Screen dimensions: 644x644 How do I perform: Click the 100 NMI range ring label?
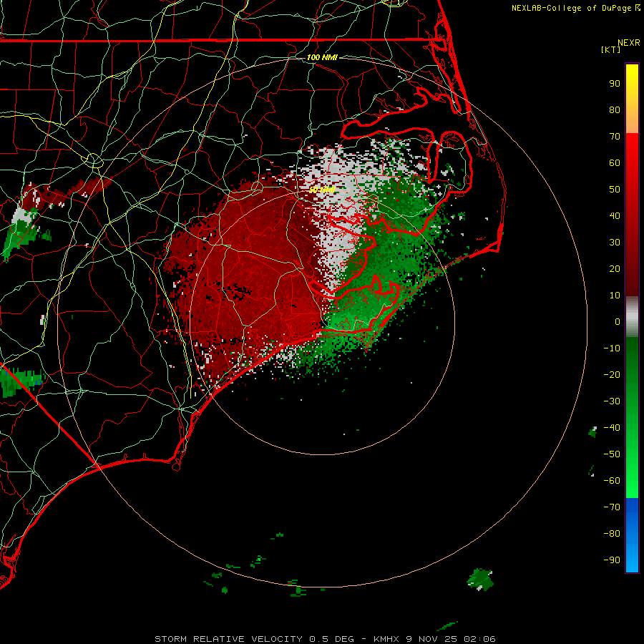(x=322, y=57)
